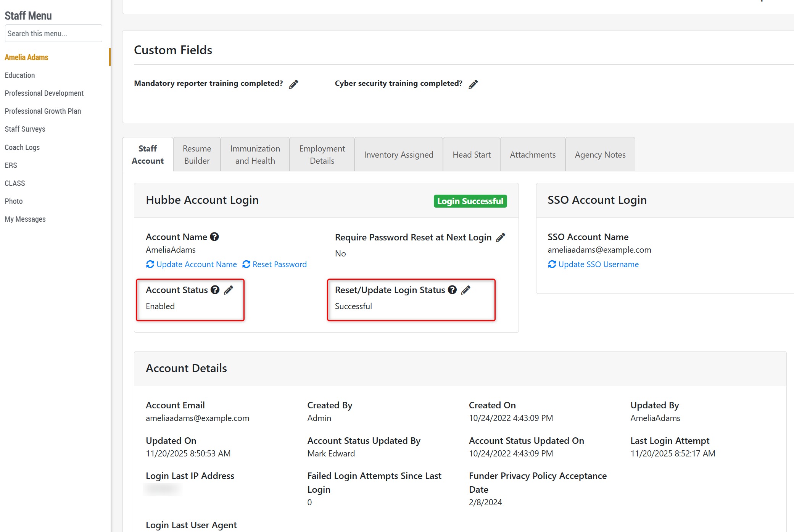Edit Reset/Update Login Status pencil icon
The width and height of the screenshot is (794, 532).
click(x=466, y=290)
